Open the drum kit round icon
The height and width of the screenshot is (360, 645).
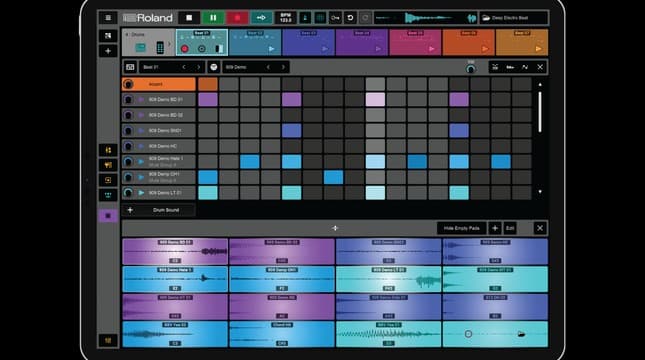pyautogui.click(x=213, y=67)
